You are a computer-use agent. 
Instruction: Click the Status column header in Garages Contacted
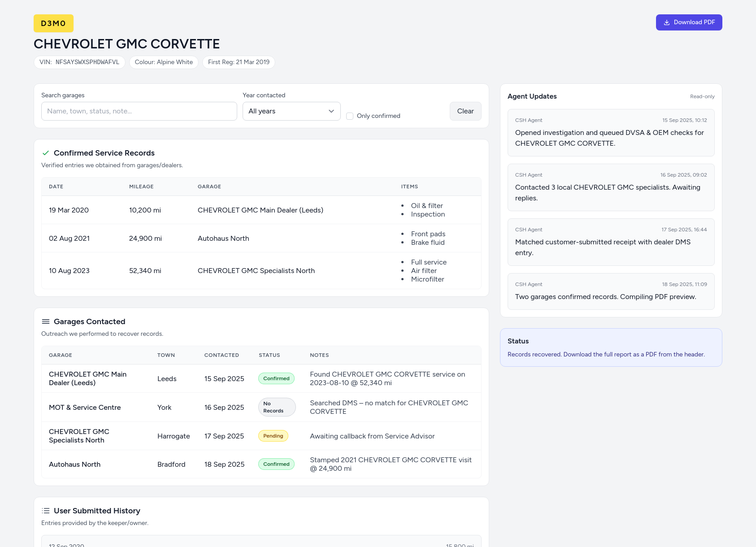click(269, 355)
